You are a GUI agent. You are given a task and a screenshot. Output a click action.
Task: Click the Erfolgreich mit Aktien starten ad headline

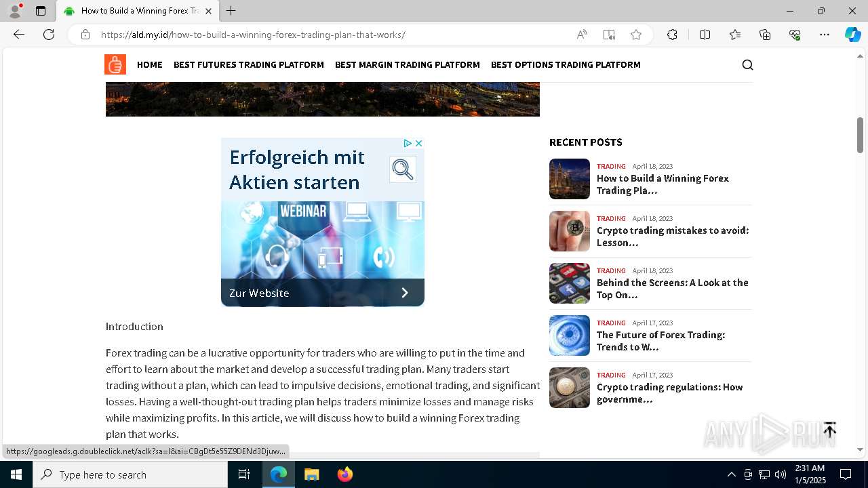click(x=297, y=169)
